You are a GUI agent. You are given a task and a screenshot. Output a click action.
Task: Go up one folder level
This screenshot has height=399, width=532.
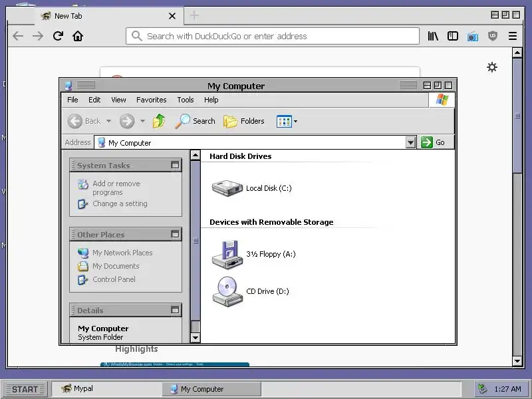pyautogui.click(x=159, y=121)
